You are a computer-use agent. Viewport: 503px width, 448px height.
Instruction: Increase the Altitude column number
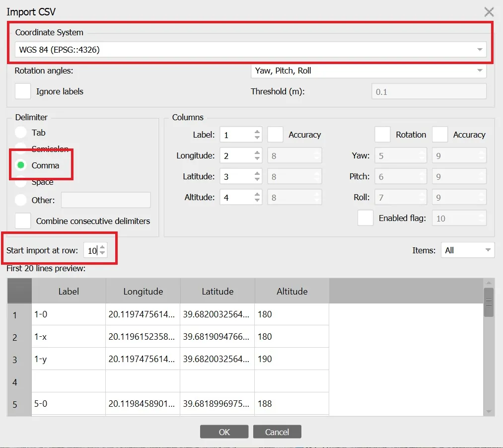click(257, 194)
